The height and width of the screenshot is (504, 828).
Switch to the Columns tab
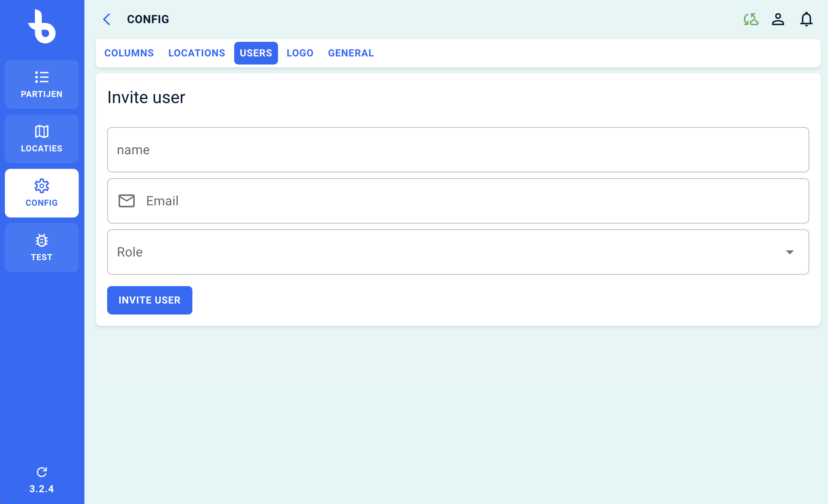pyautogui.click(x=129, y=53)
